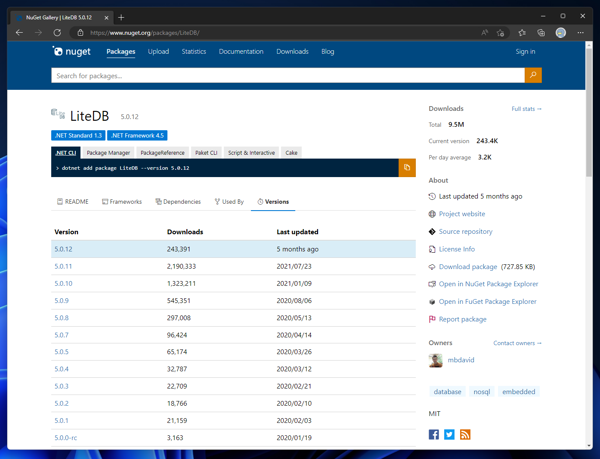The image size is (600, 459).
Task: Select the Cake install tab
Action: [x=291, y=153]
